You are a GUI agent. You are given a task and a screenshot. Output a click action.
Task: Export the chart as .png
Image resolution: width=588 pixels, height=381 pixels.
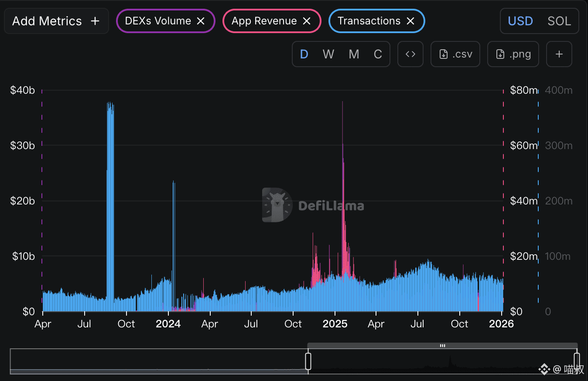coord(513,54)
